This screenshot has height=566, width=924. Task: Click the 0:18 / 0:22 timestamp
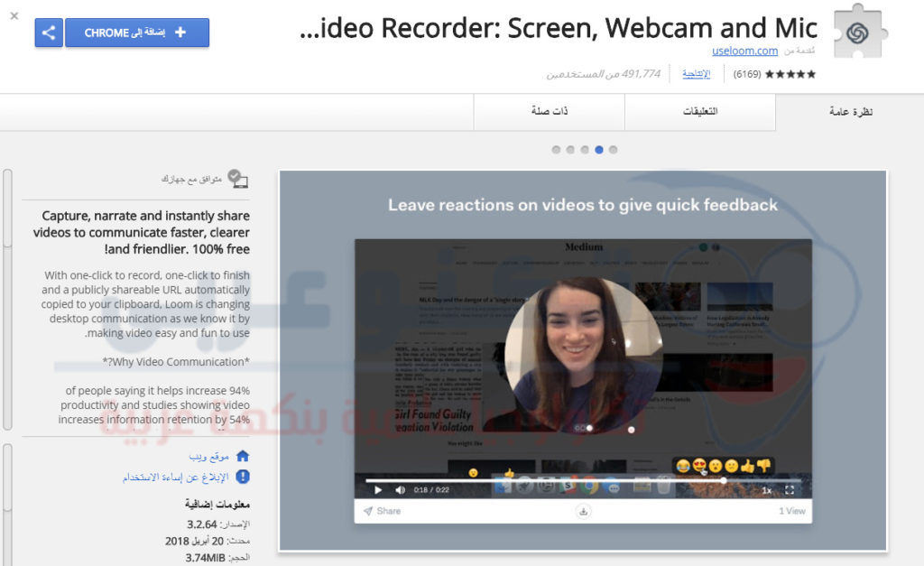click(x=431, y=490)
